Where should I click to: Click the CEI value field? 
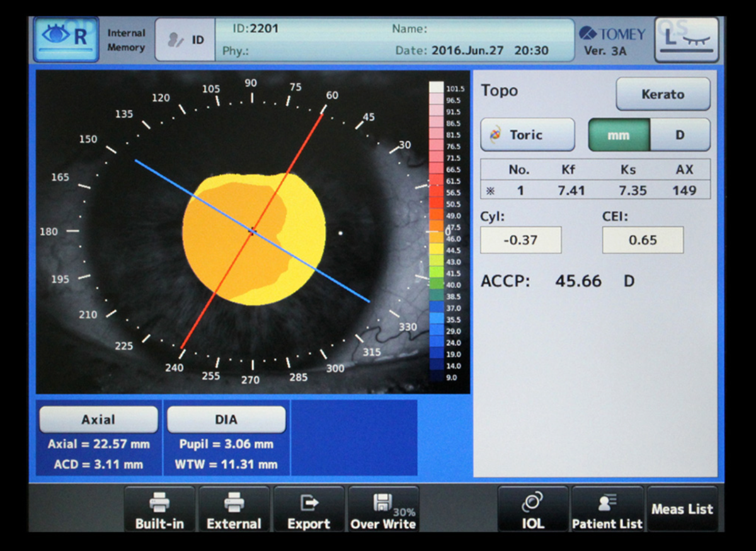(642, 240)
